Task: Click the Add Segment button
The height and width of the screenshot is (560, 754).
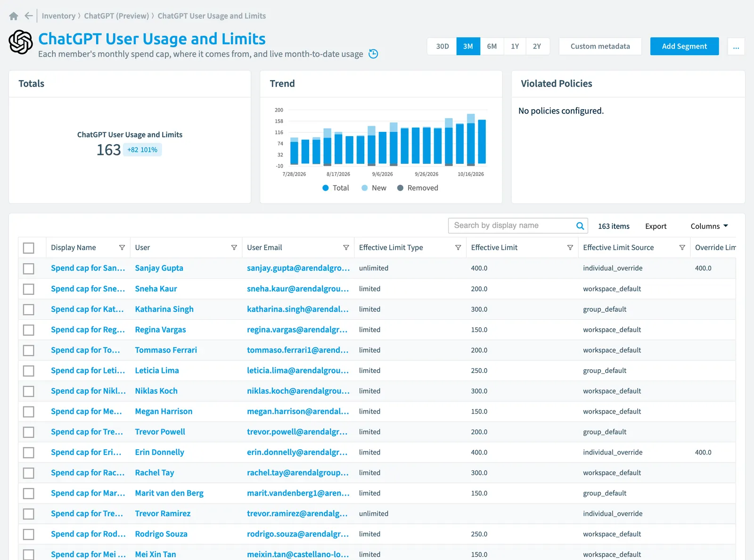Action: click(684, 46)
